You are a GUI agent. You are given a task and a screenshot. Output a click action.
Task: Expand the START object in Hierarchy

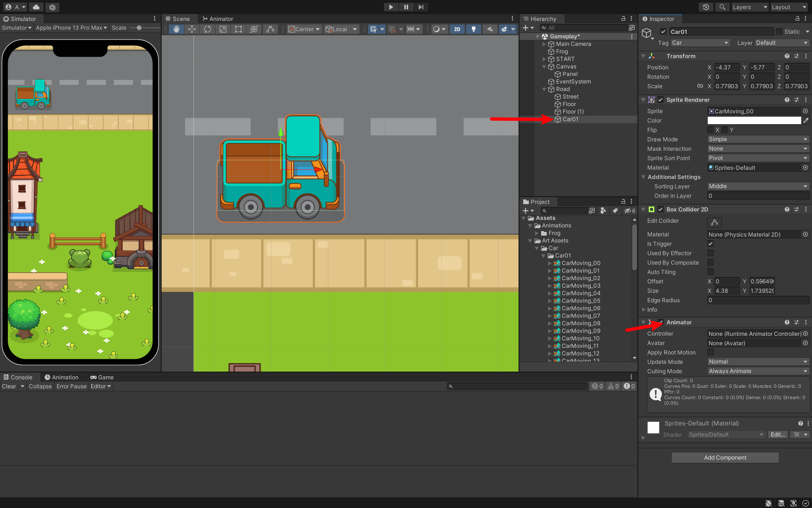(544, 59)
